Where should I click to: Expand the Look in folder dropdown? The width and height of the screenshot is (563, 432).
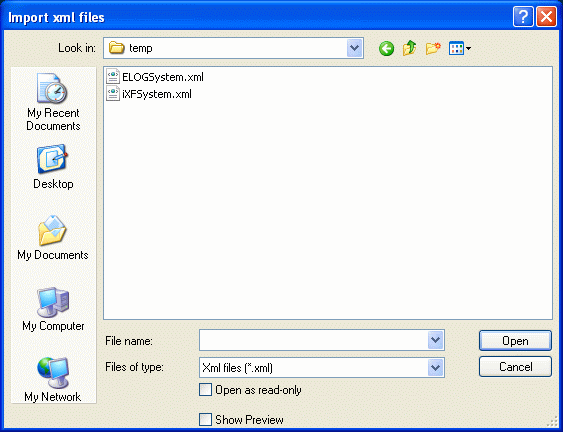tap(355, 48)
